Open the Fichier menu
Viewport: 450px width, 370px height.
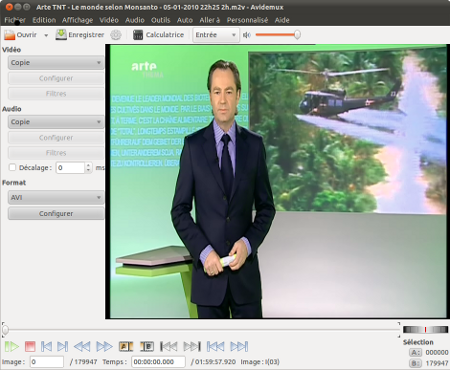pyautogui.click(x=15, y=20)
